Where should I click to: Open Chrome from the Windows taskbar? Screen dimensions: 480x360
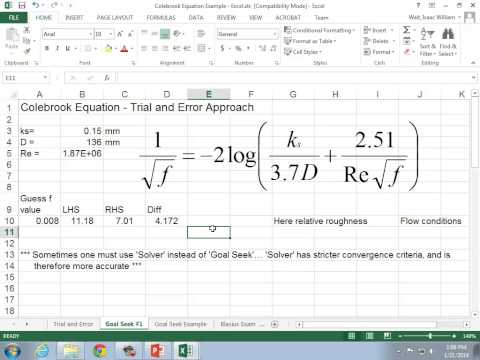click(100, 350)
